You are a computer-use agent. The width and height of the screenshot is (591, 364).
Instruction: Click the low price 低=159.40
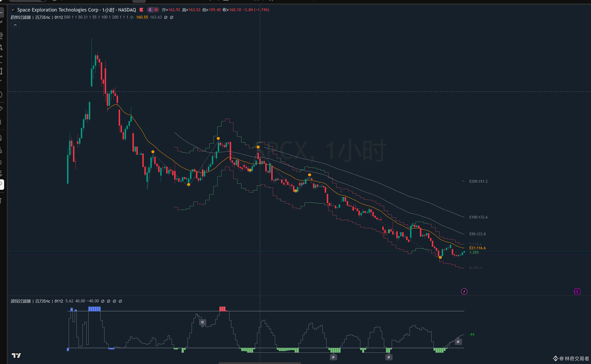click(x=212, y=10)
